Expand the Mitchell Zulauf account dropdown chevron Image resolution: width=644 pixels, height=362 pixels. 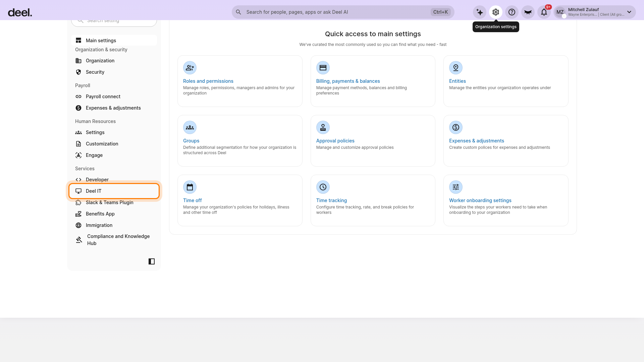tap(629, 12)
